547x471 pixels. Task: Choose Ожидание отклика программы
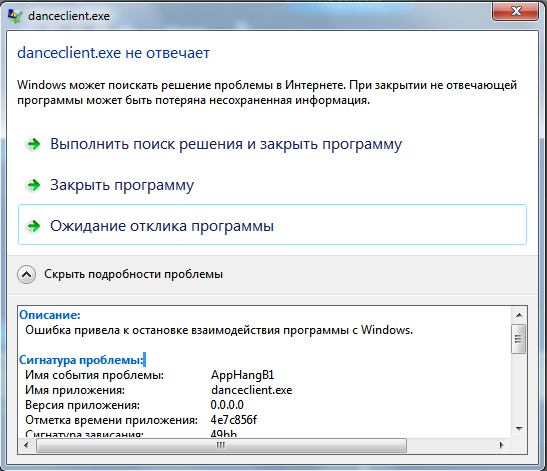(x=272, y=225)
